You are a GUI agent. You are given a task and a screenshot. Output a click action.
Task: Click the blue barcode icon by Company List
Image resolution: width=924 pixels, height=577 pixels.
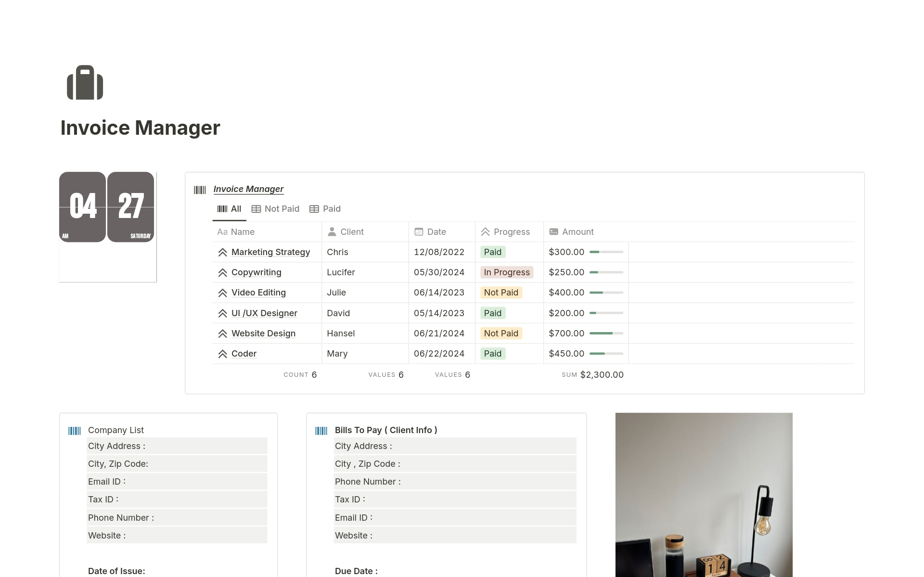75,431
